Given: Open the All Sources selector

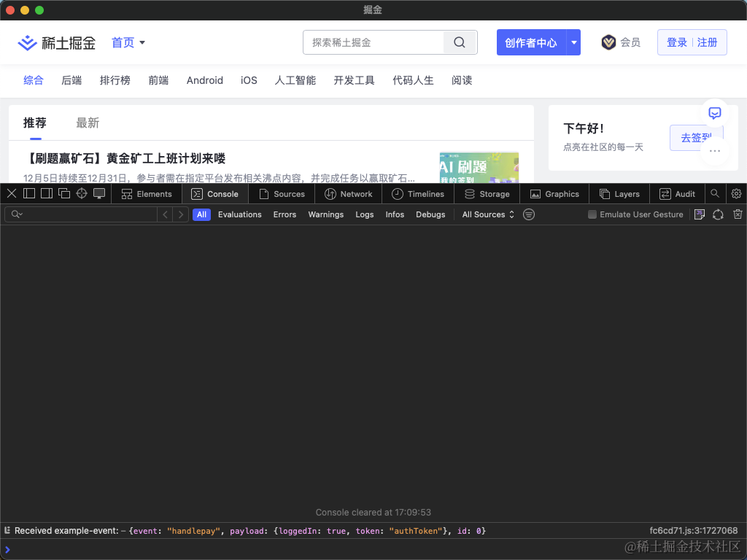Looking at the screenshot, I should (488, 214).
